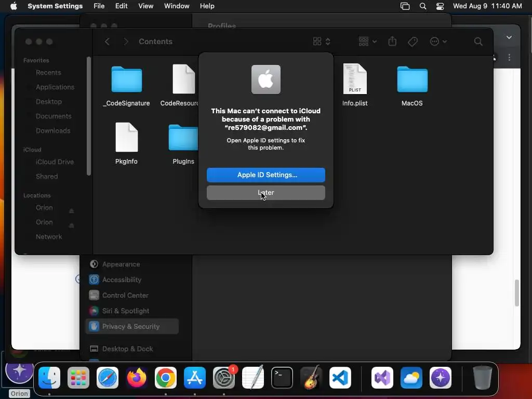Select the Info.plist file
Screen dimensions: 532x399
355,79
